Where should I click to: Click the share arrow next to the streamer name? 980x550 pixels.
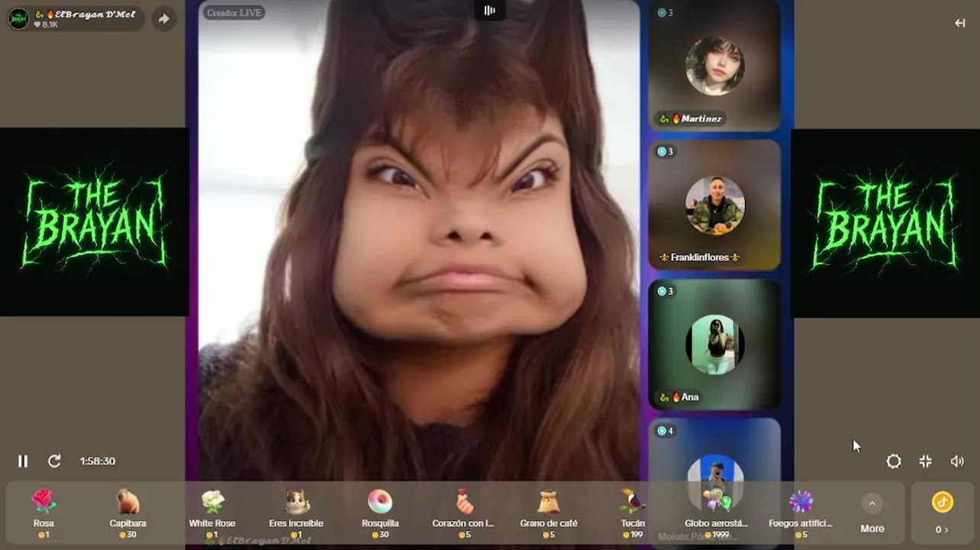(164, 19)
